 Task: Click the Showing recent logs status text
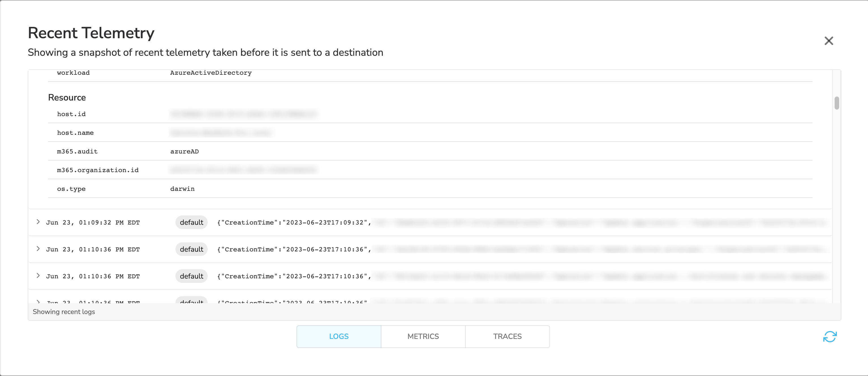(x=64, y=312)
